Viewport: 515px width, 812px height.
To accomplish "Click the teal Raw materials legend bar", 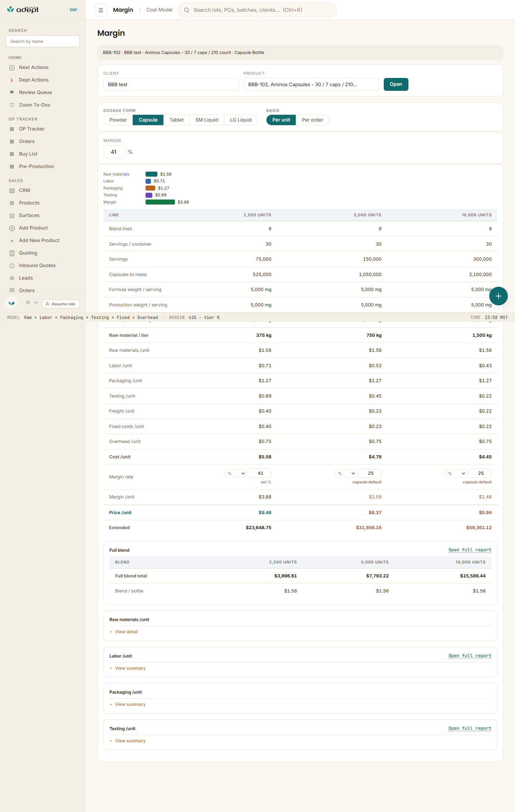I will point(151,174).
